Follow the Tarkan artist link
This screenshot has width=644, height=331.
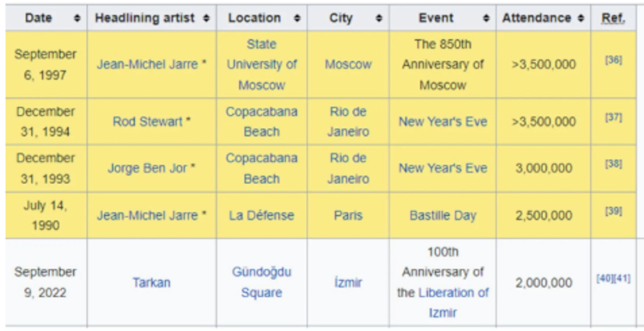pos(151,283)
